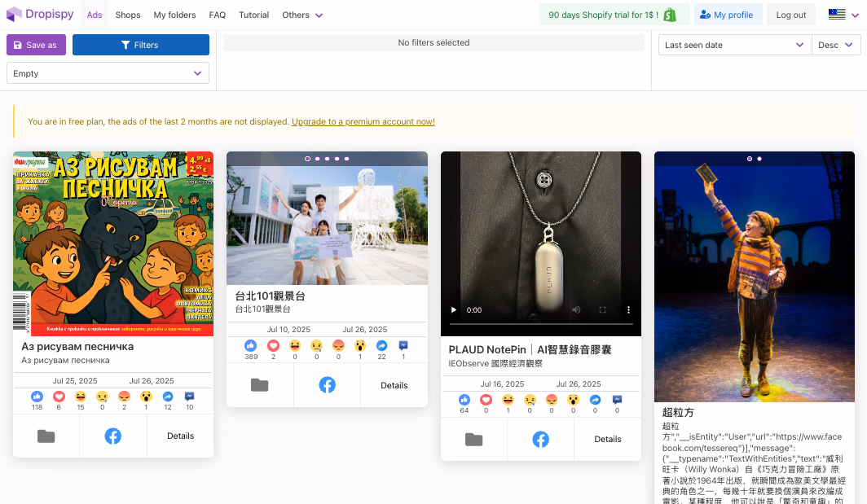Select second carousel dot on 超粒方 ad

click(759, 159)
